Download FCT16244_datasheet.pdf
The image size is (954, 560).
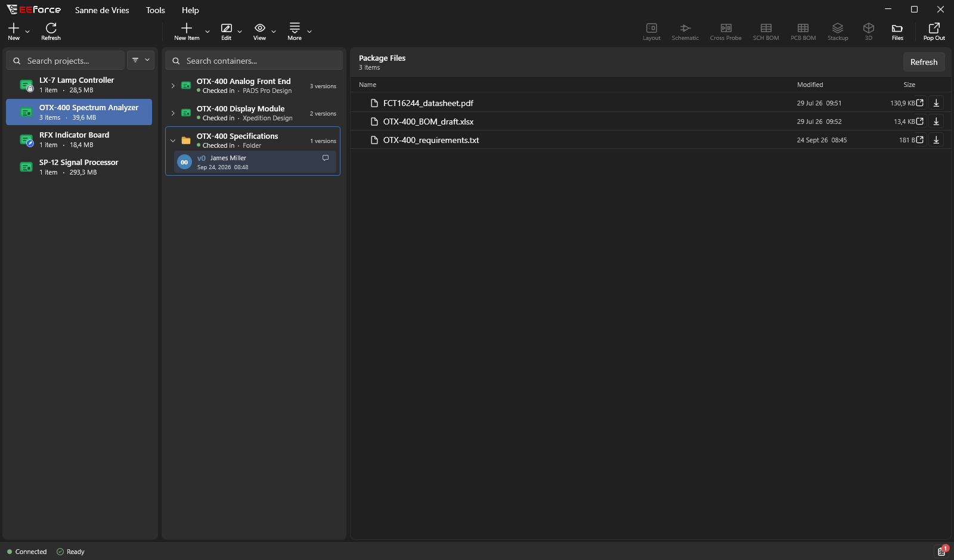click(936, 103)
